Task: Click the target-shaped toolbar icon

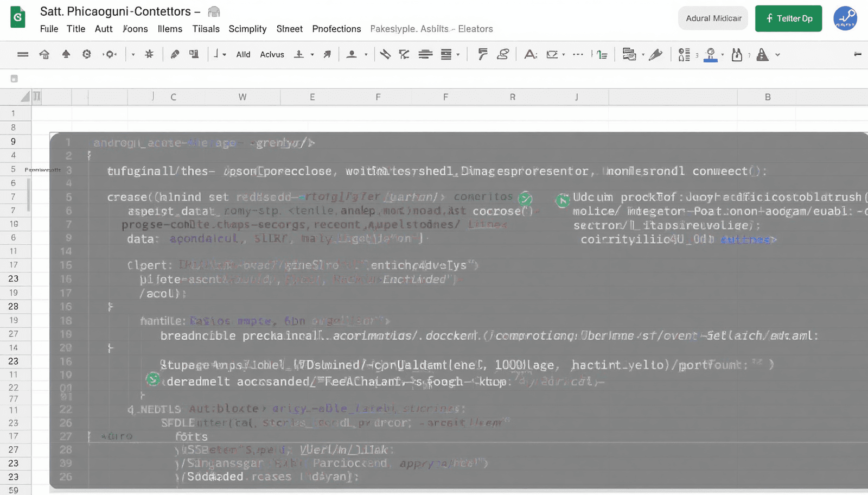Action: (x=110, y=54)
